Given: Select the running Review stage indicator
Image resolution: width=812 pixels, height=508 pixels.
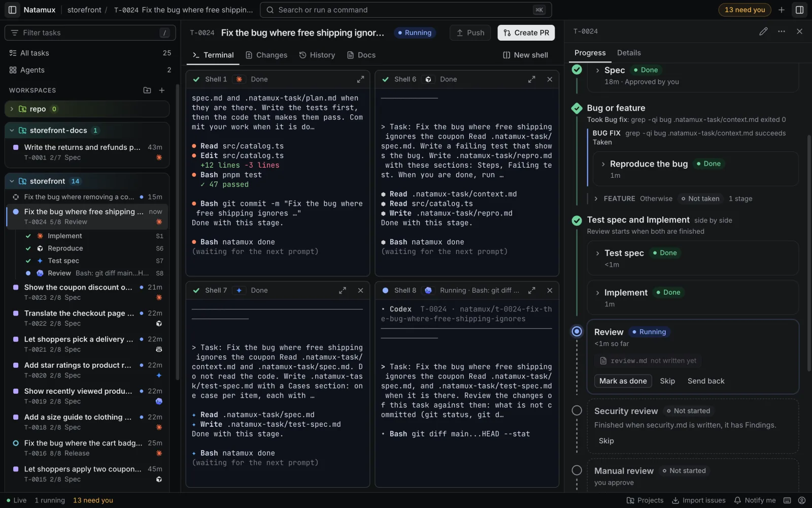Looking at the screenshot, I should click(577, 332).
